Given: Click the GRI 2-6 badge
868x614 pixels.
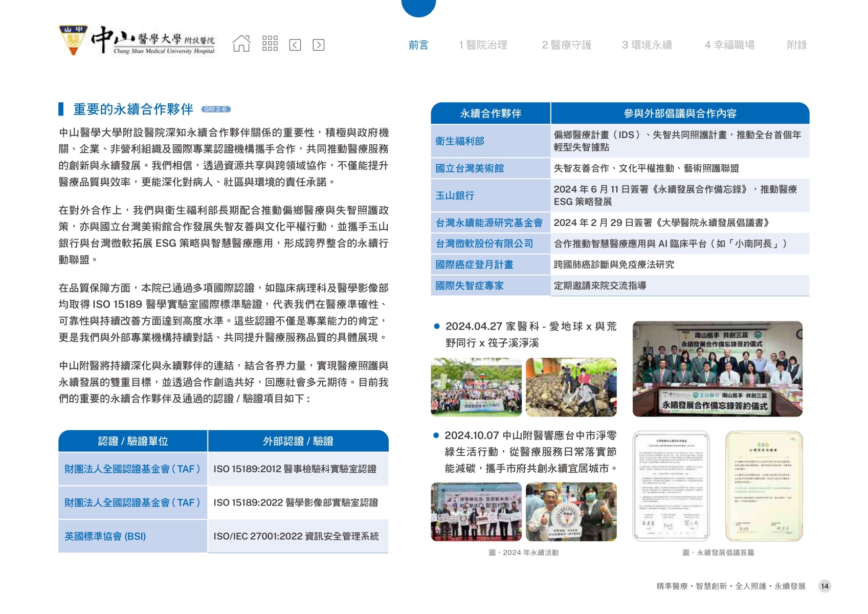Looking at the screenshot, I should tap(216, 109).
